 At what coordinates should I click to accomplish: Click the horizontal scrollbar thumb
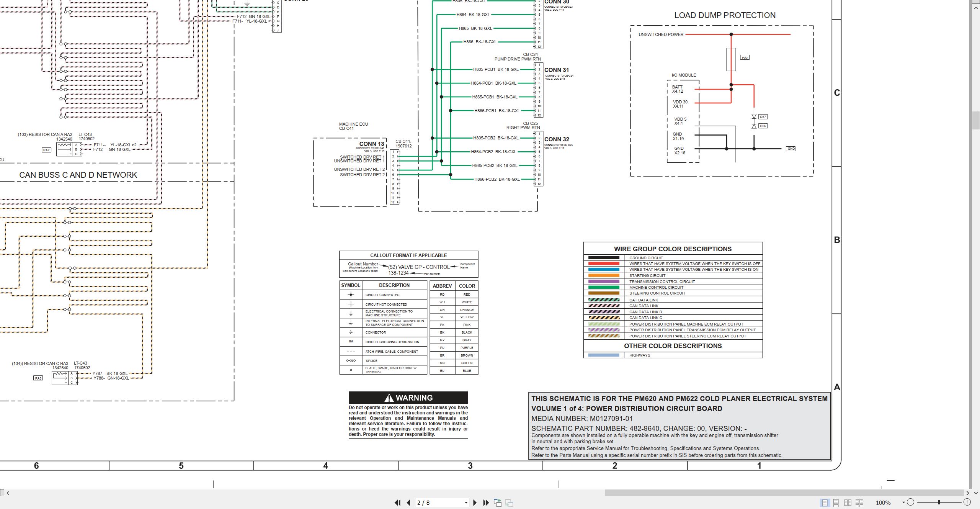[784, 493]
